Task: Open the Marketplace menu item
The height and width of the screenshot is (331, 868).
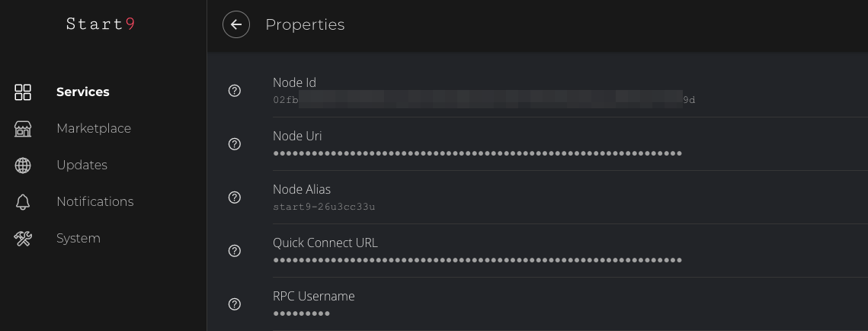Action: 94,129
